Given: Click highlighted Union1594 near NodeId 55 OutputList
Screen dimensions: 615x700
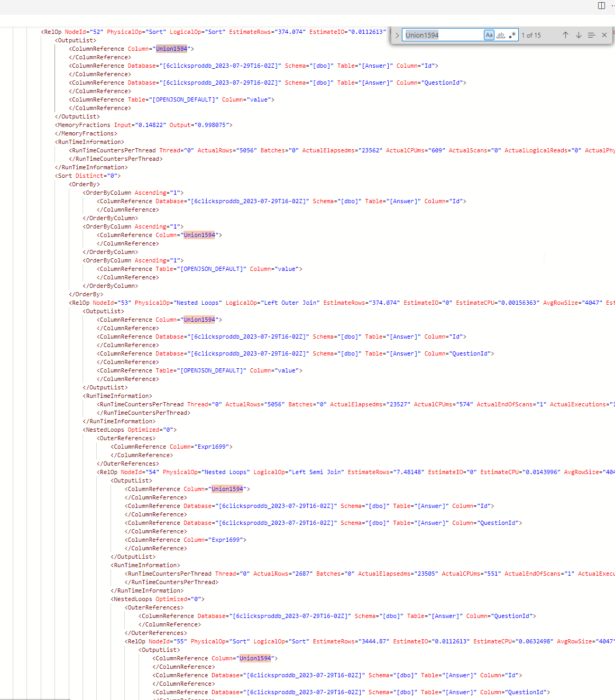Looking at the screenshot, I should coord(255,658).
